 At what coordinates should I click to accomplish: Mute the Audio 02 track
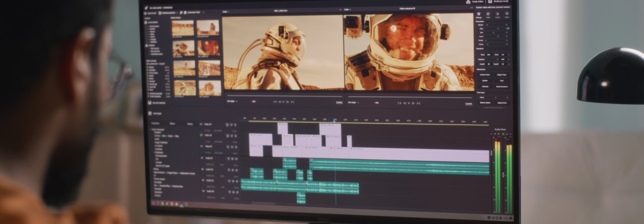(236, 177)
